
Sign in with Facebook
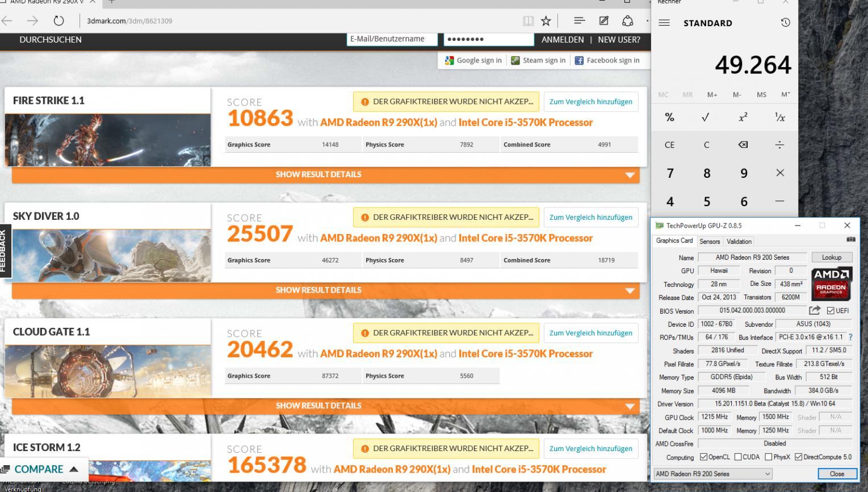click(607, 60)
